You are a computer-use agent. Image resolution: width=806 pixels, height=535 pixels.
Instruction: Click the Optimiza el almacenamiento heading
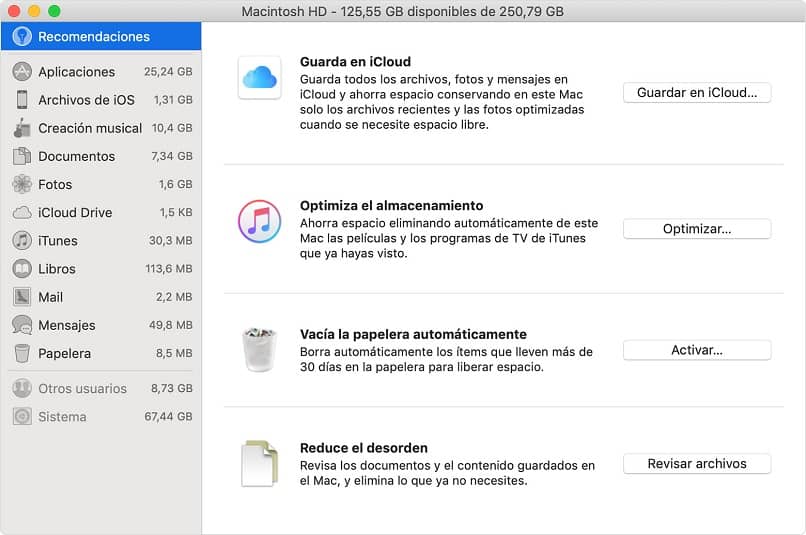(392, 206)
